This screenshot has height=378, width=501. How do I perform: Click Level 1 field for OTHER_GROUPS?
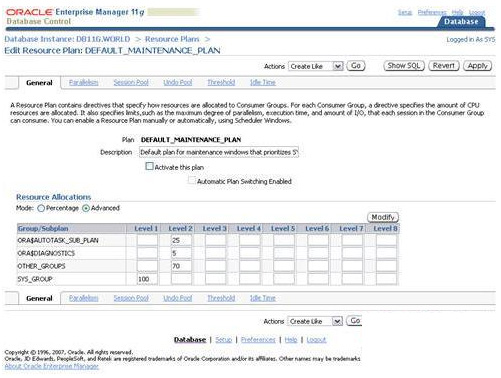click(147, 266)
